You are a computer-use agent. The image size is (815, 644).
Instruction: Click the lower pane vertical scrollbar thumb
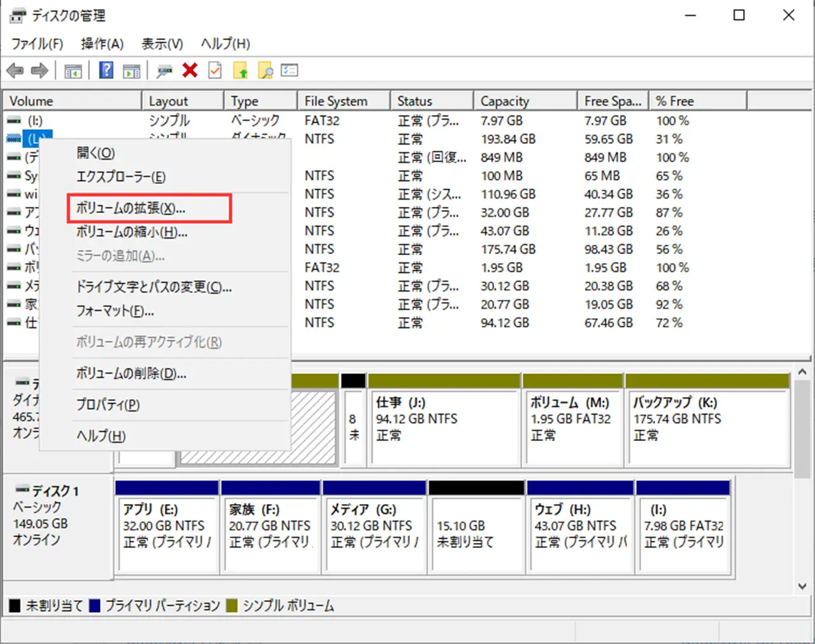click(802, 428)
